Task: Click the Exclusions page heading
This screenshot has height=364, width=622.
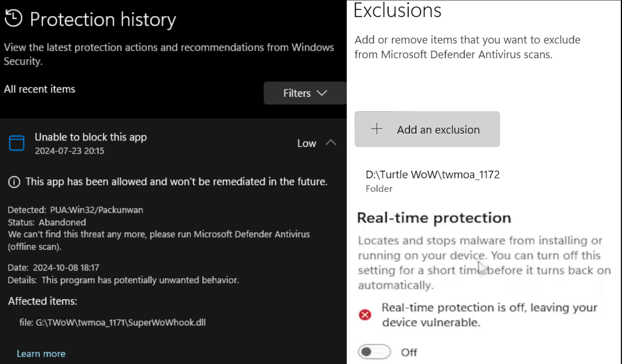Action: tap(397, 10)
